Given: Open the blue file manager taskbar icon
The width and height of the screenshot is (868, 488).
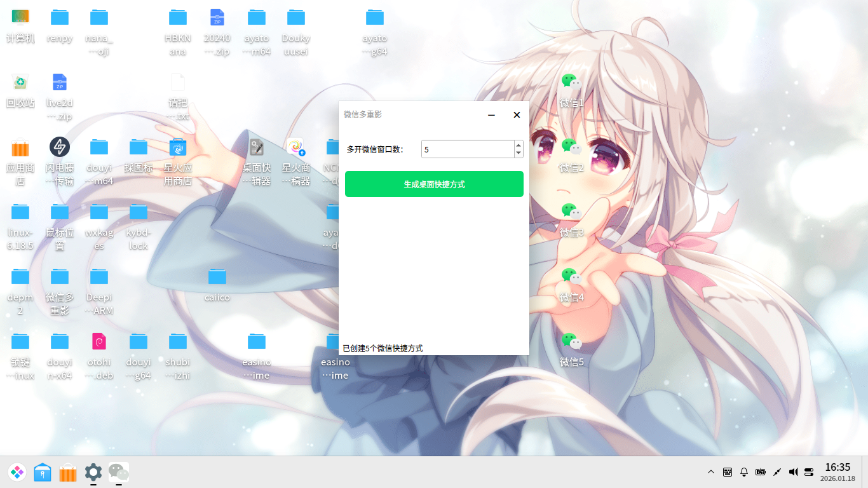Looking at the screenshot, I should pos(43,472).
